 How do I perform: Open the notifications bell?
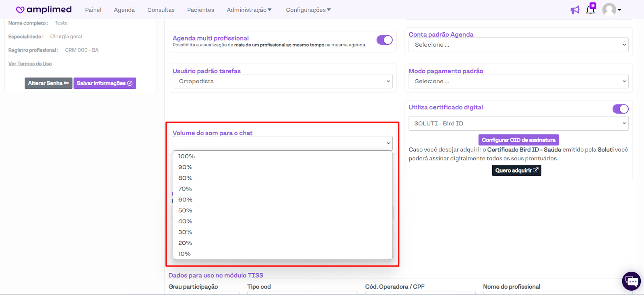590,10
